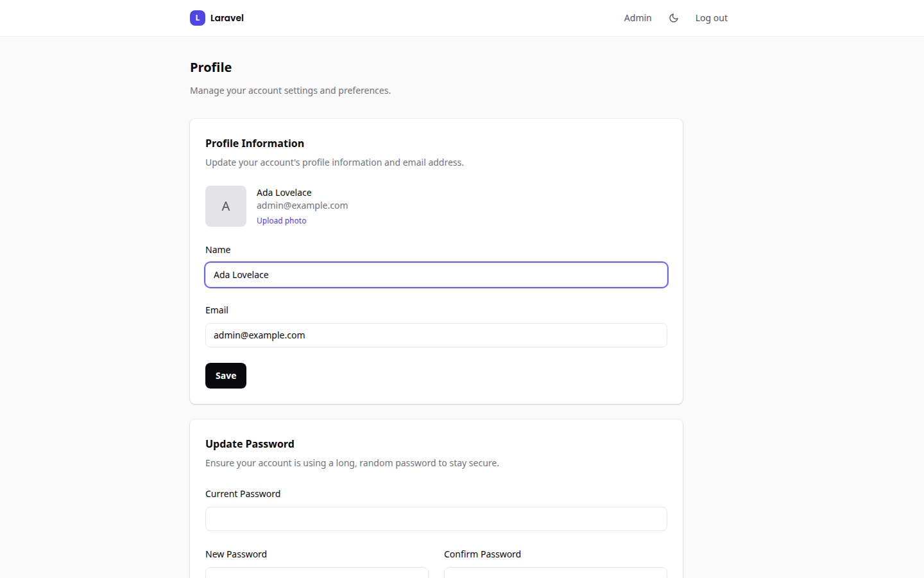The image size is (924, 578).
Task: Click the 'Manage your account settings' description
Action: 291,91
